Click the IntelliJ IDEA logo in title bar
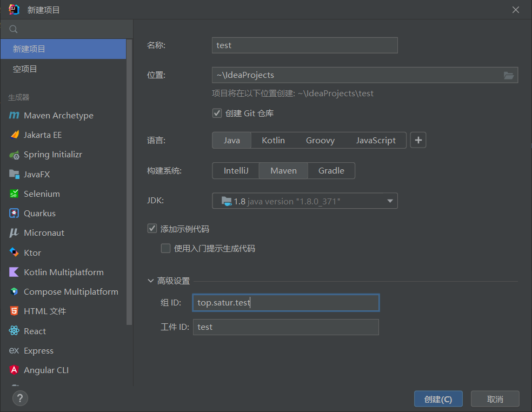 [14, 10]
